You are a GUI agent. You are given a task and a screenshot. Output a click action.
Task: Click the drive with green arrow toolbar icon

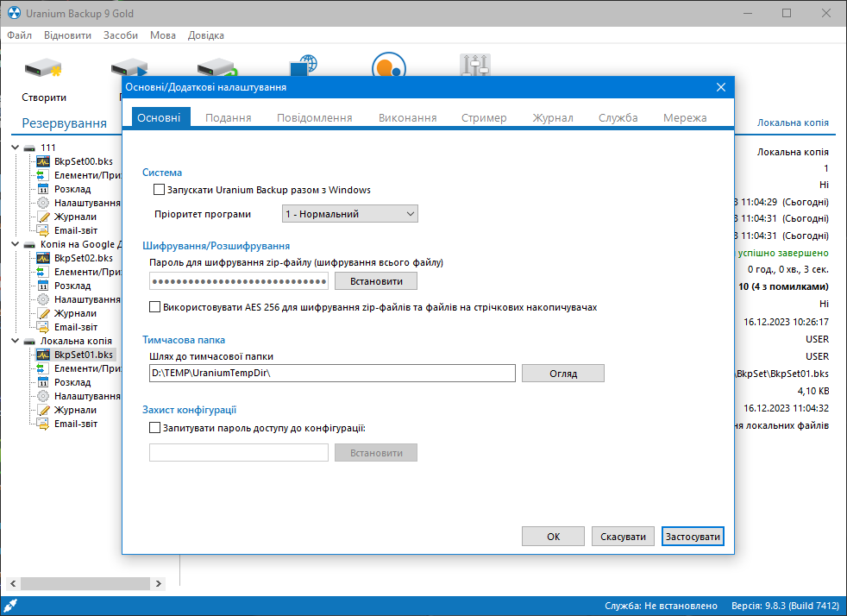[216, 67]
